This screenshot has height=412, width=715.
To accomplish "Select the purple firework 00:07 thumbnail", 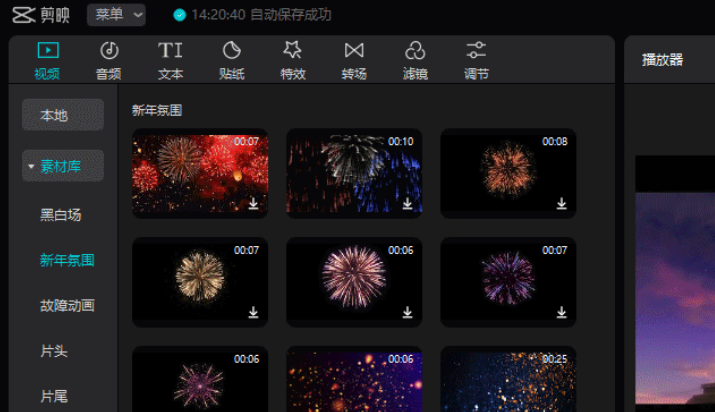I will click(508, 282).
